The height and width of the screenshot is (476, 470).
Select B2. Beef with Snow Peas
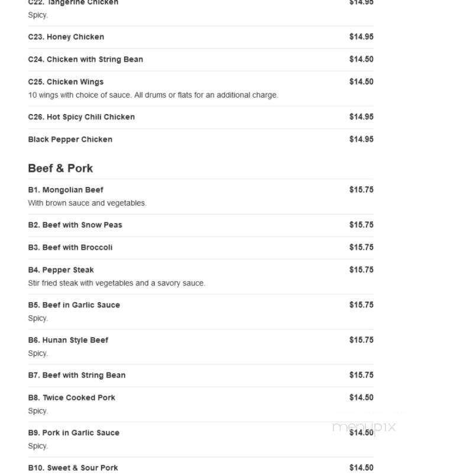pyautogui.click(x=200, y=225)
